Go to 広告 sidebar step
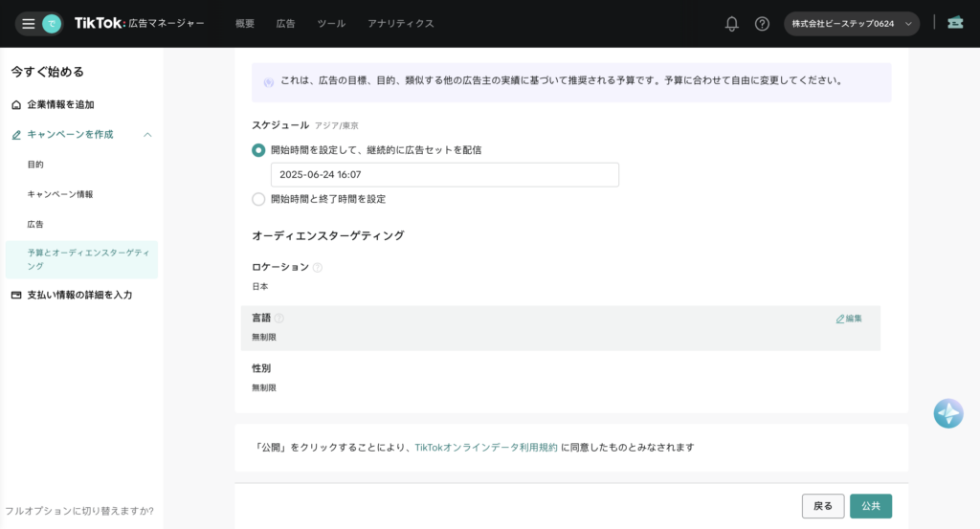 [x=35, y=224]
